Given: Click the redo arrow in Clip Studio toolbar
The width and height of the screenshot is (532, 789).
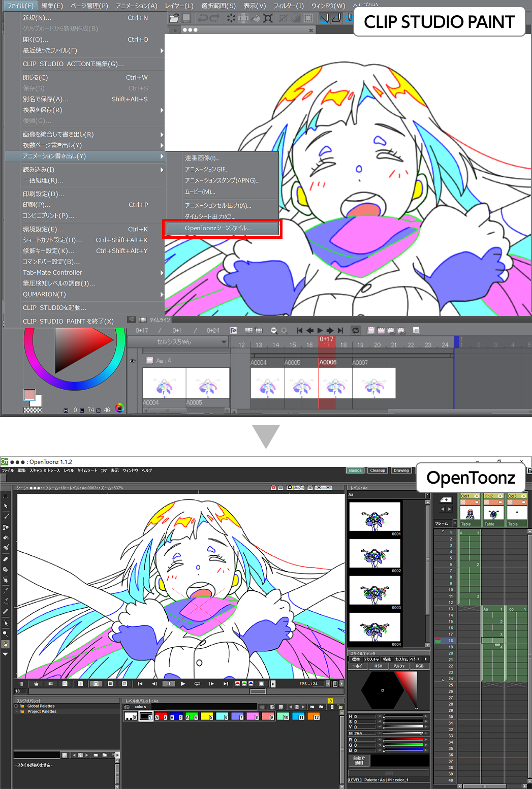Looking at the screenshot, I should point(214,18).
